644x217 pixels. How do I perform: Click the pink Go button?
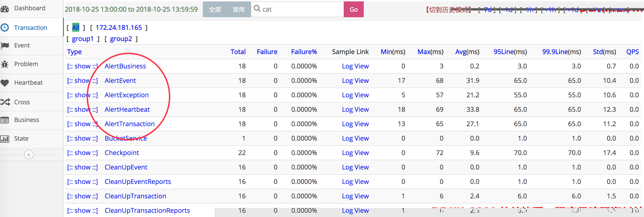point(353,9)
